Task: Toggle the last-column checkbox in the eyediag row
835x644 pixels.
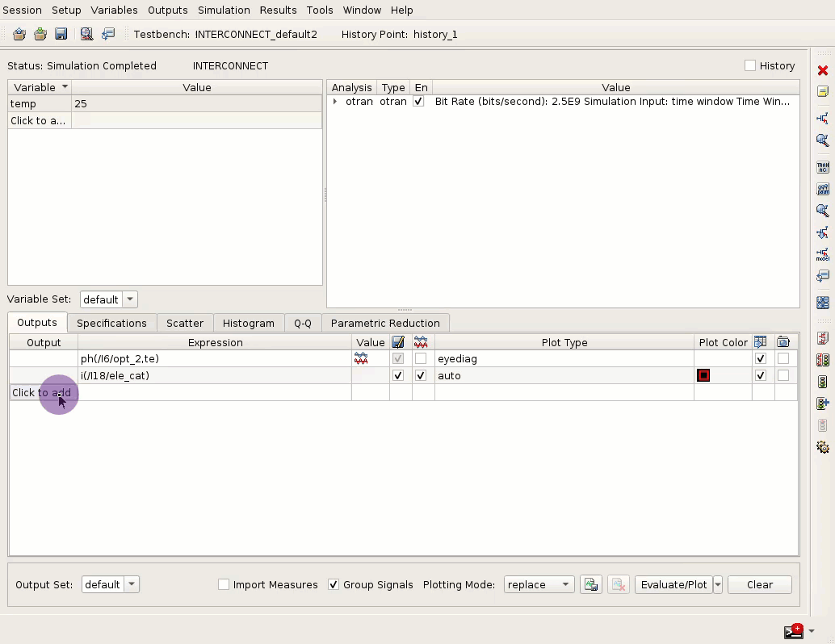Action: [x=783, y=359]
